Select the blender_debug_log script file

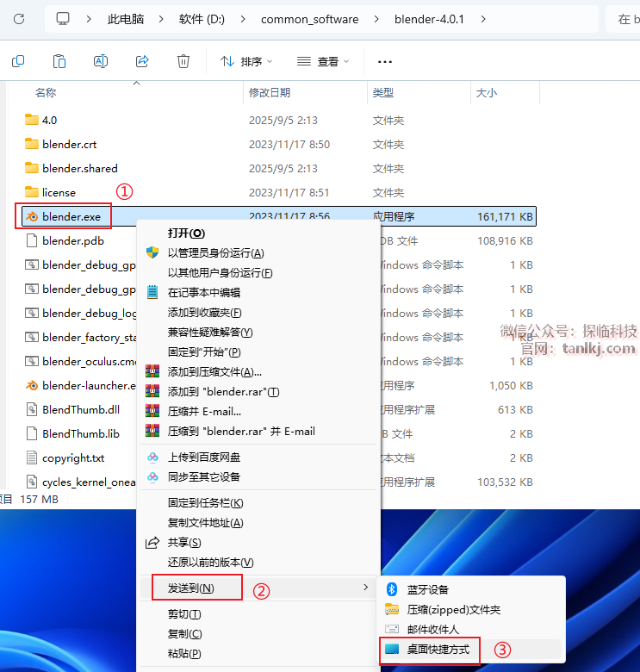(80, 314)
